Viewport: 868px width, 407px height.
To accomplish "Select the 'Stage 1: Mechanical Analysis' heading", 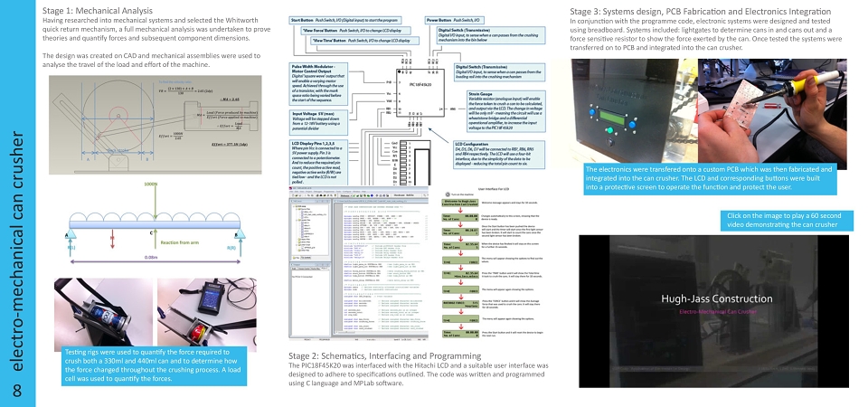I will point(98,11).
